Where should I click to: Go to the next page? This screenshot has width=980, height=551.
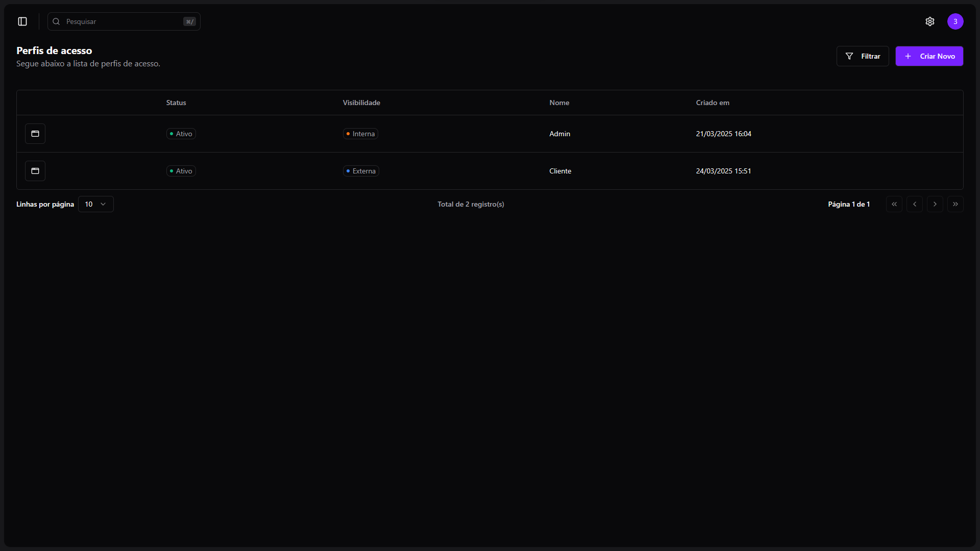coord(935,204)
